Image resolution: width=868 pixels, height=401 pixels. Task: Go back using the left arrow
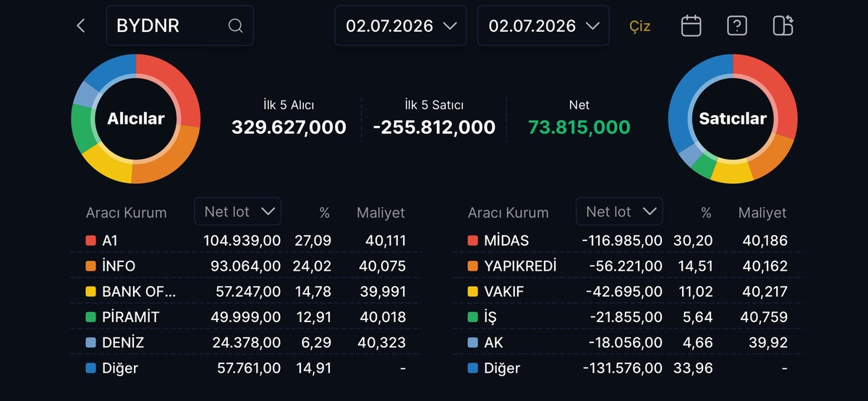tap(81, 26)
